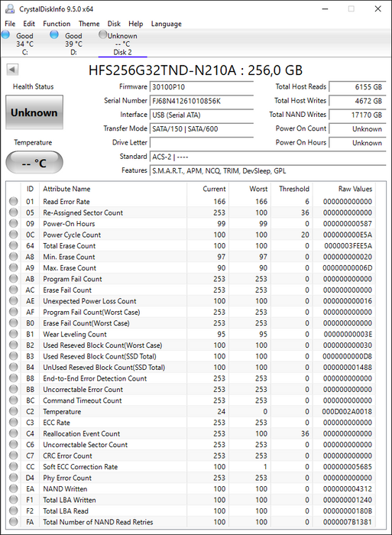Click the status circle for Temperature attribute
Viewport: 392px width, 535px height.
coord(14,411)
